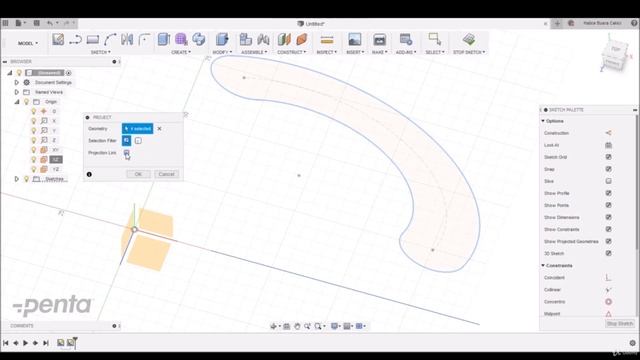Click the timeline Play button
The height and width of the screenshot is (360, 640).
tap(25, 343)
